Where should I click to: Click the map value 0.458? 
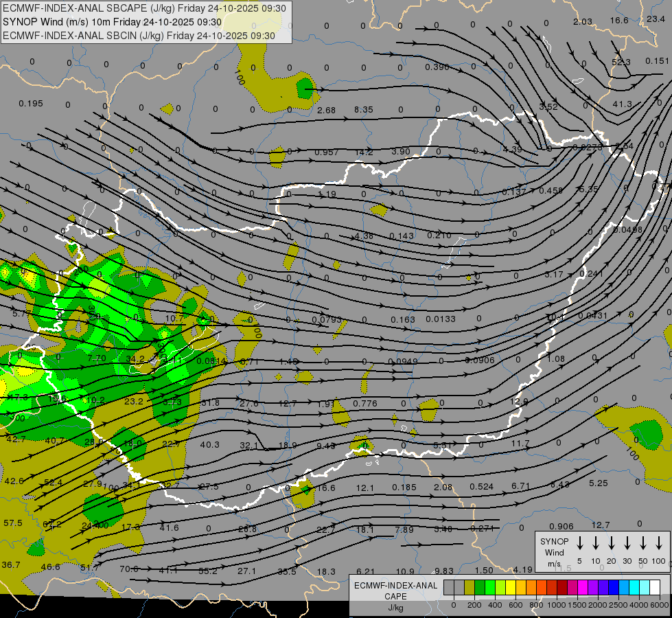point(551,190)
